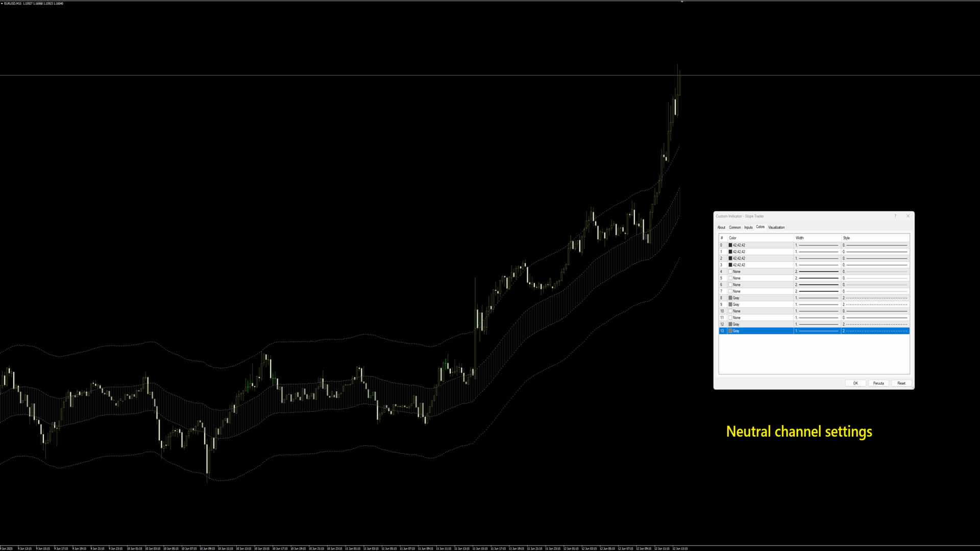The image size is (980, 551).
Task: Change the Gray swatch in row 13
Action: tap(730, 331)
